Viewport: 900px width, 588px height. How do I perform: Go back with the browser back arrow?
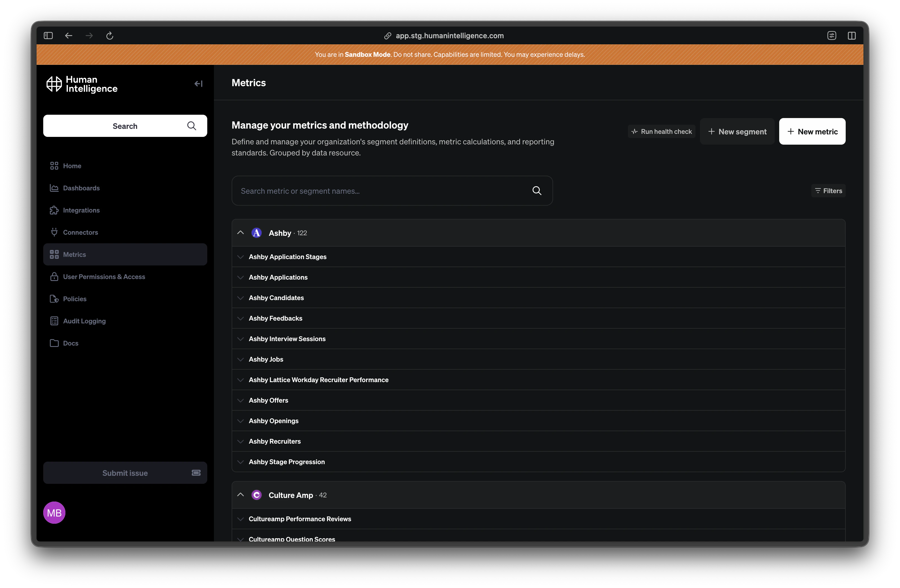[68, 35]
